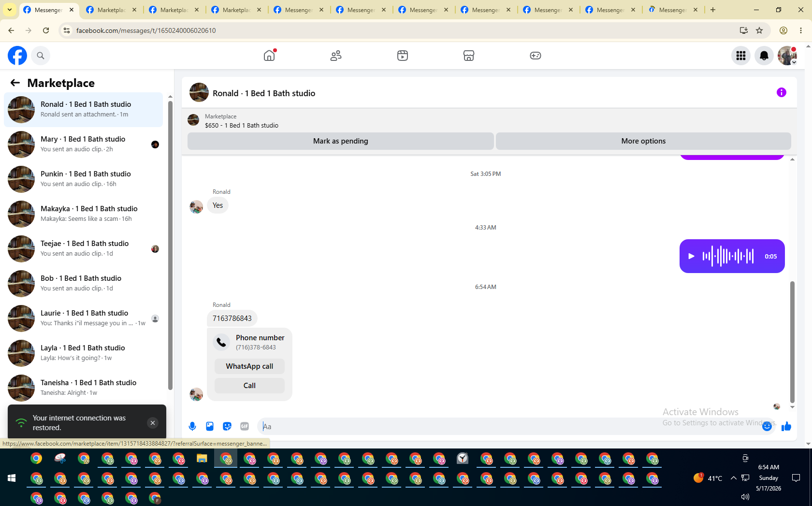Choose a sticker icon

click(227, 426)
